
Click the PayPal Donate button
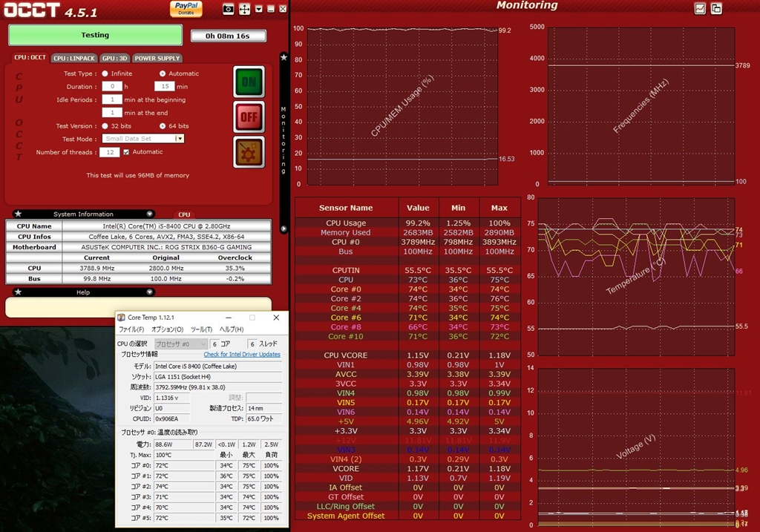(x=186, y=9)
